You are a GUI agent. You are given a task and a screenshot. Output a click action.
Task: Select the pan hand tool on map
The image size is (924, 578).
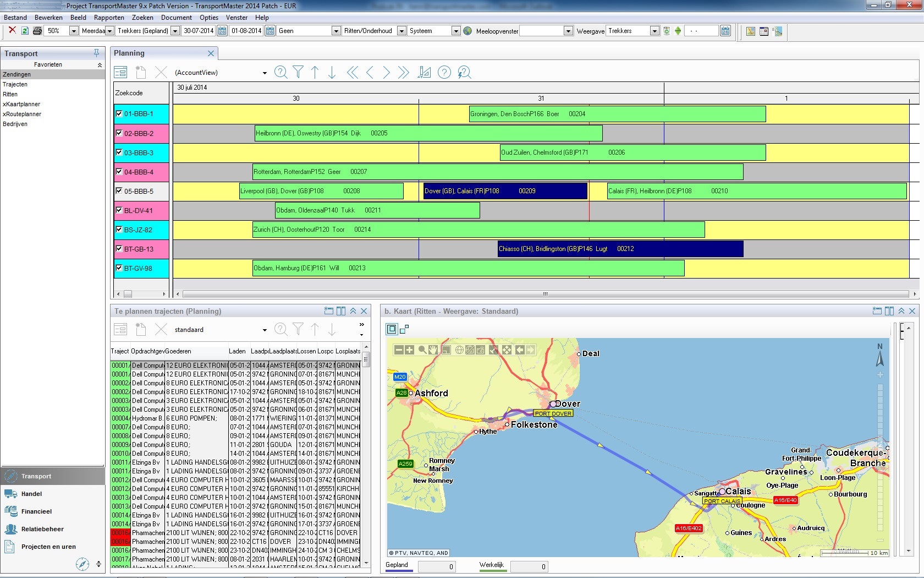coord(433,350)
